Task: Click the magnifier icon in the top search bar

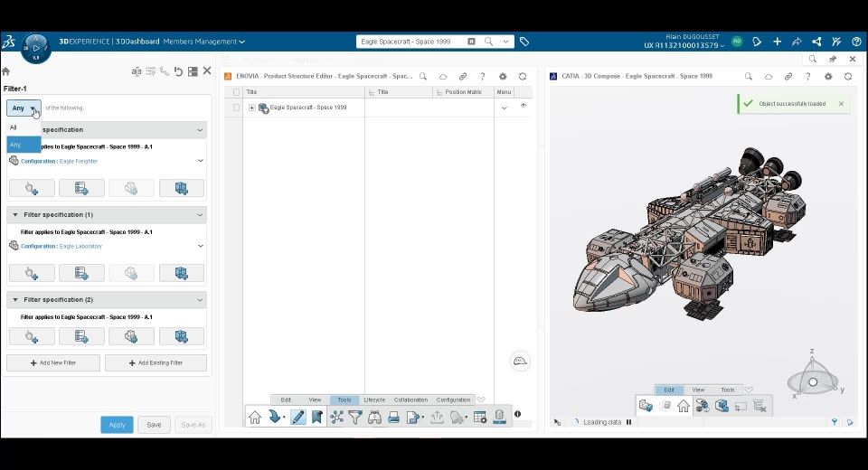Action: click(x=488, y=42)
